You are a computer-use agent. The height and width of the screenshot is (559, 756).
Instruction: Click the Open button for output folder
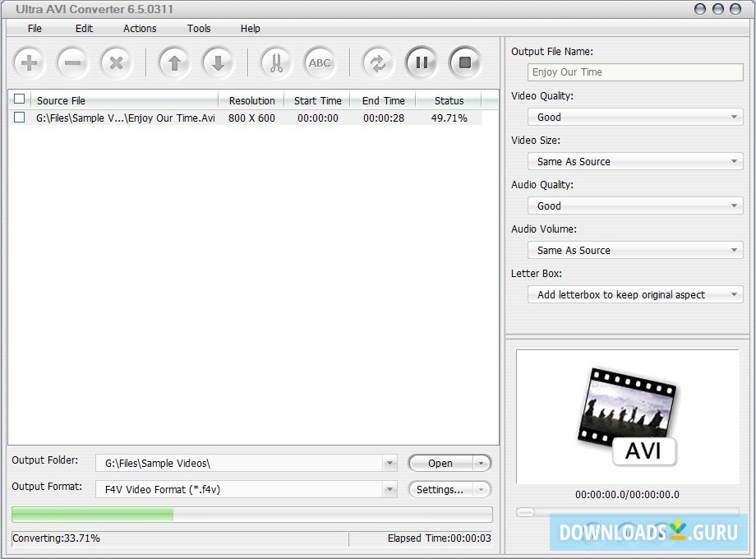pos(441,463)
